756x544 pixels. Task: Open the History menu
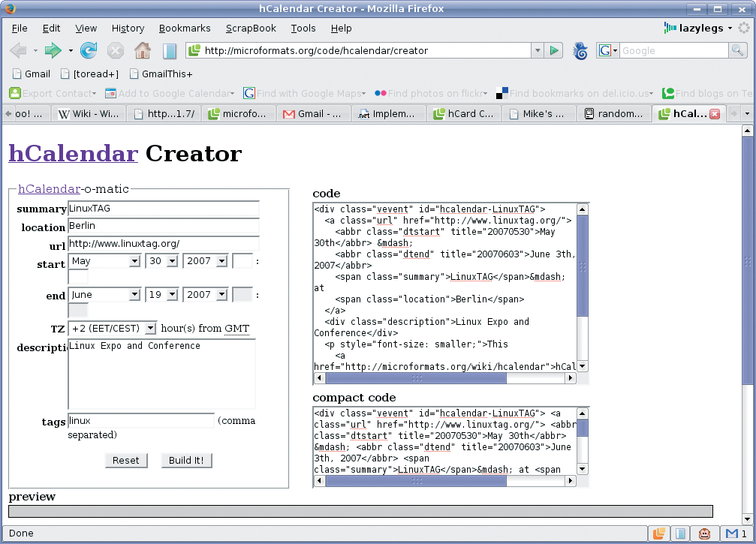click(128, 29)
